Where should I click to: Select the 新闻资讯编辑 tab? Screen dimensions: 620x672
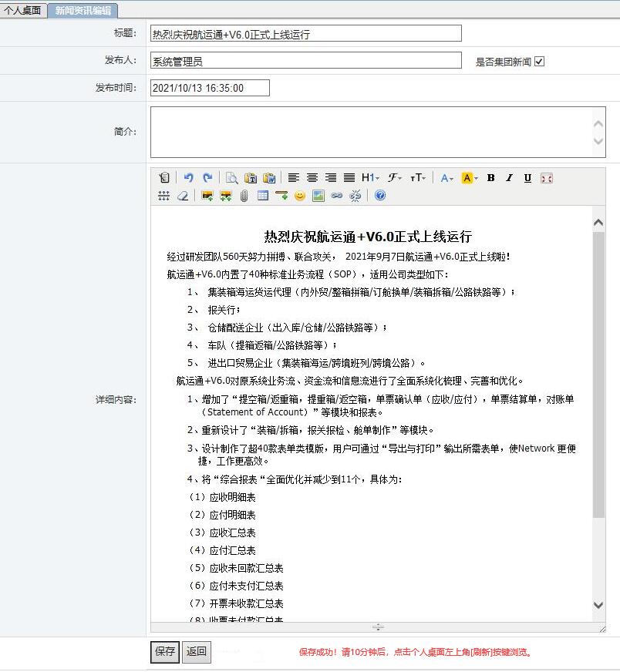pos(83,10)
